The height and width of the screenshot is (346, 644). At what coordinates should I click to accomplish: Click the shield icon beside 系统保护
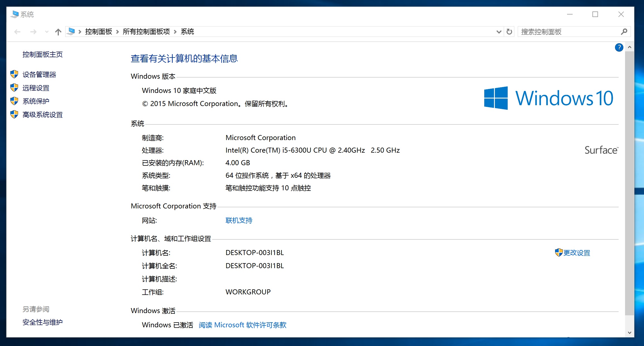pyautogui.click(x=14, y=101)
